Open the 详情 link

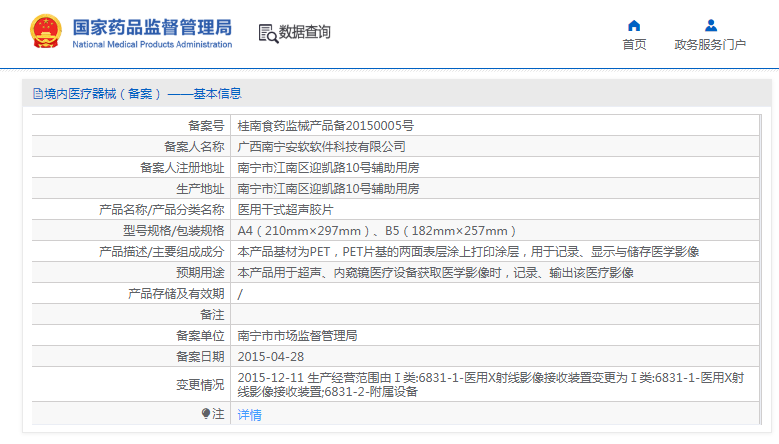249,414
